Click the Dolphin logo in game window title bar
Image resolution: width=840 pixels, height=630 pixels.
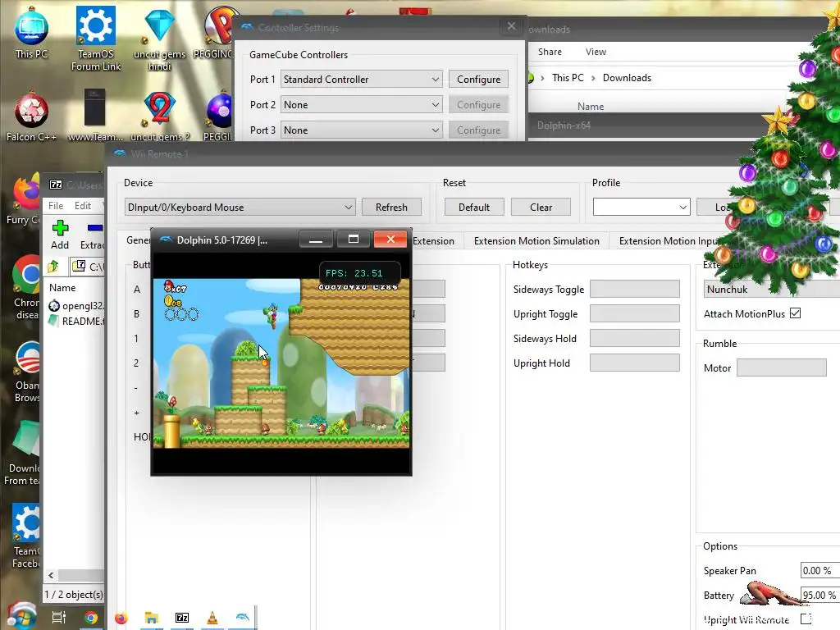(166, 240)
